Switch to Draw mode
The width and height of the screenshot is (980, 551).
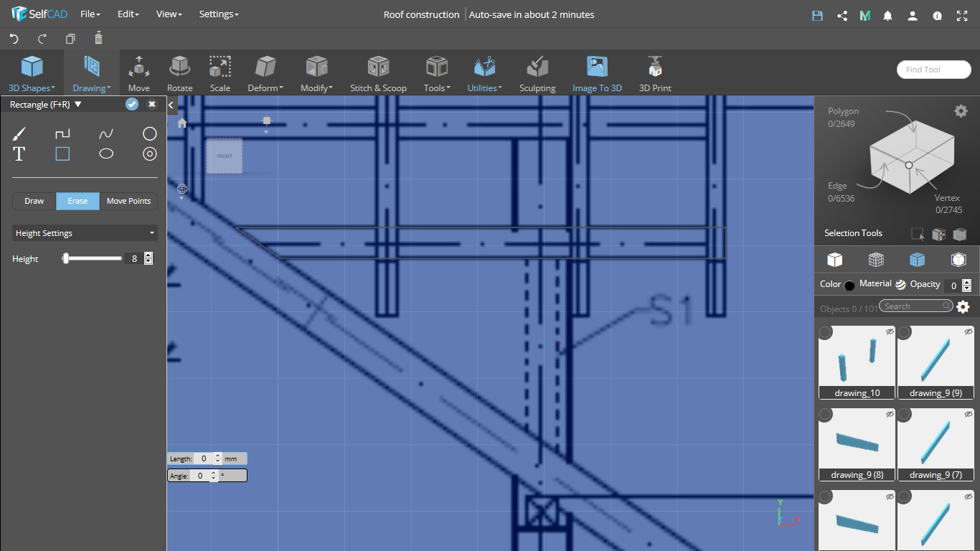point(34,201)
